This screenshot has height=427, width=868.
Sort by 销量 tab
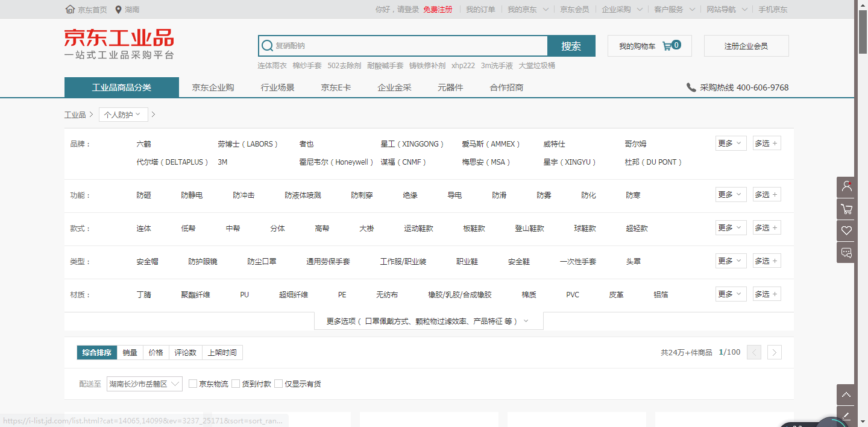(x=130, y=353)
